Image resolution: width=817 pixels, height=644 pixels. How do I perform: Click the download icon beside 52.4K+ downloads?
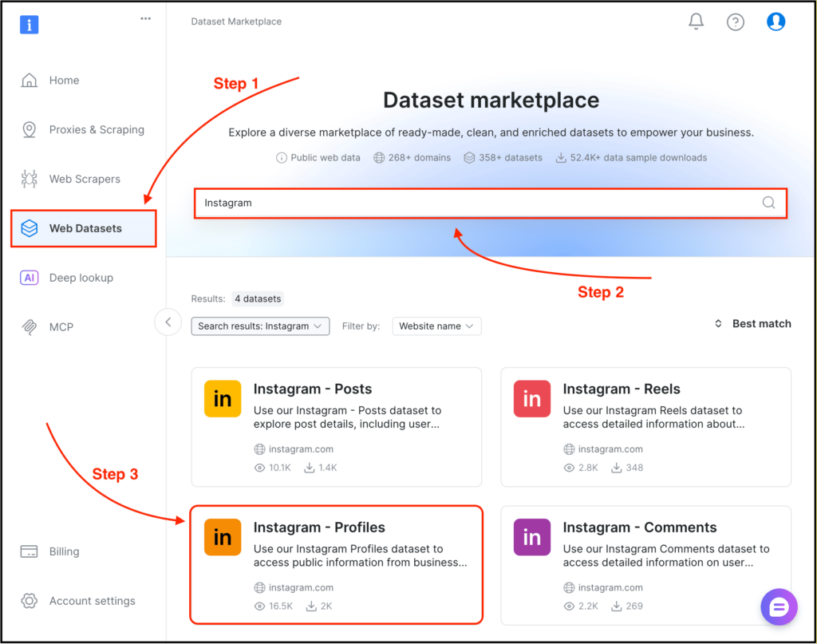click(561, 158)
